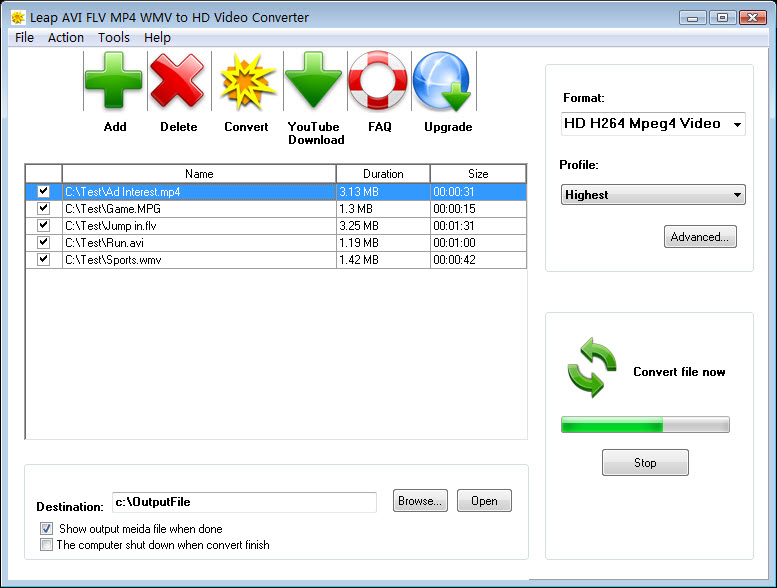Image resolution: width=777 pixels, height=588 pixels.
Task: Click the green Convert file now arrows icon
Action: [x=592, y=368]
